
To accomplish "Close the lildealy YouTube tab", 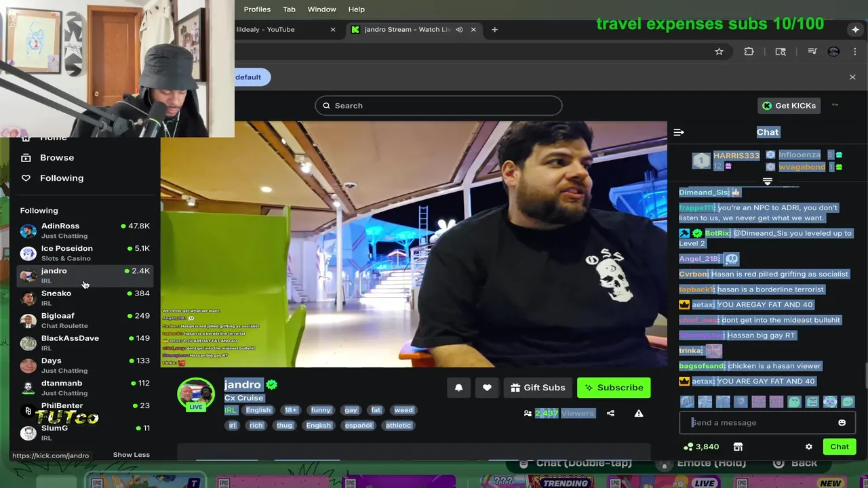I will click(332, 30).
